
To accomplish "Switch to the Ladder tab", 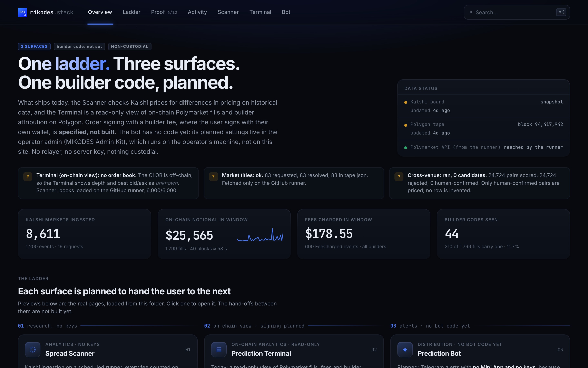I will (131, 12).
